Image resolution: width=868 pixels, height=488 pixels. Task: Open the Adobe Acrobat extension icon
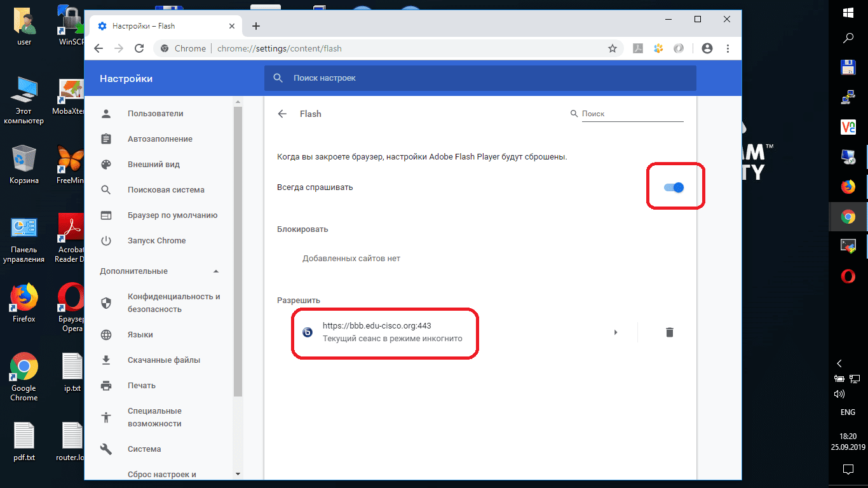point(637,48)
